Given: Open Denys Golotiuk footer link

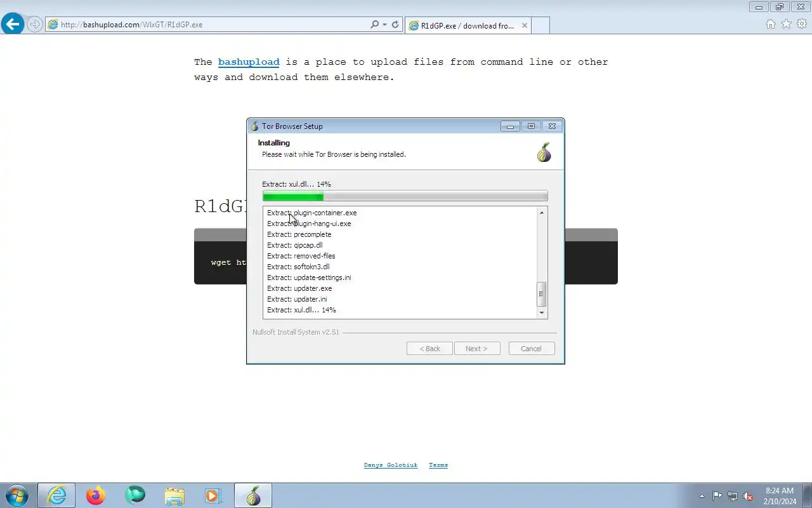Looking at the screenshot, I should (x=391, y=465).
